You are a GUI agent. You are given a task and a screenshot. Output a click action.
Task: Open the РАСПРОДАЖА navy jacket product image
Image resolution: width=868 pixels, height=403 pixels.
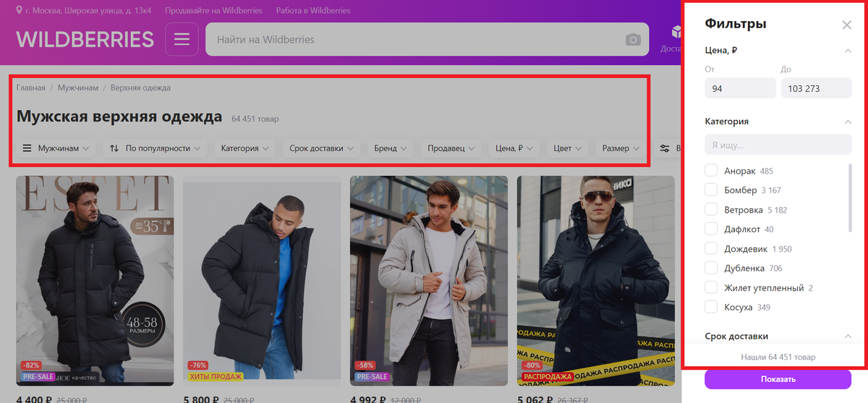[x=595, y=281]
